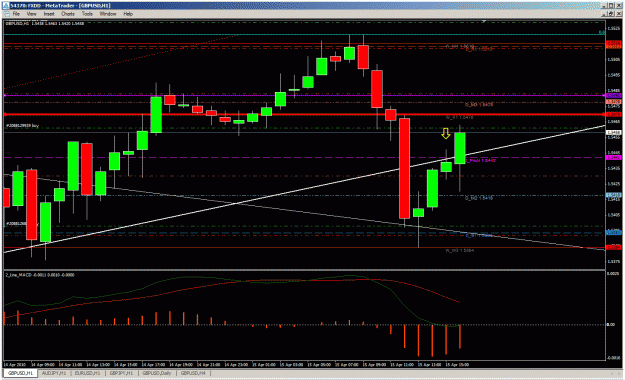Switch to the GBPUSD,H4 chart tab
625x380 pixels.
193,373
